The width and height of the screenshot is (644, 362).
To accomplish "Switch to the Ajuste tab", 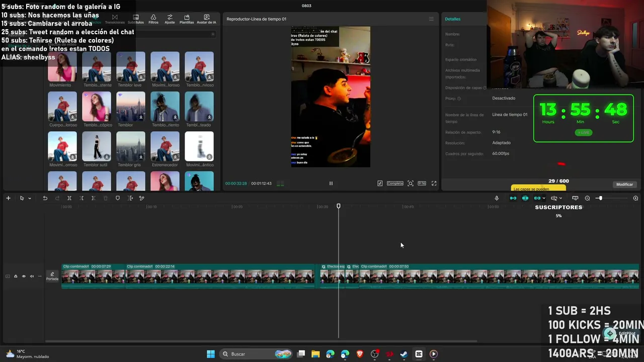I will [170, 19].
